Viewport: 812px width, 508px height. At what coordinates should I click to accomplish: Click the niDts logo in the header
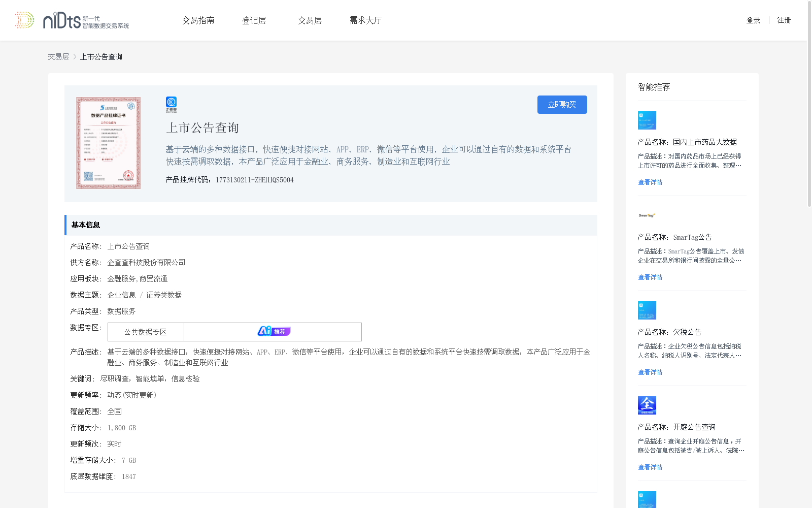72,20
